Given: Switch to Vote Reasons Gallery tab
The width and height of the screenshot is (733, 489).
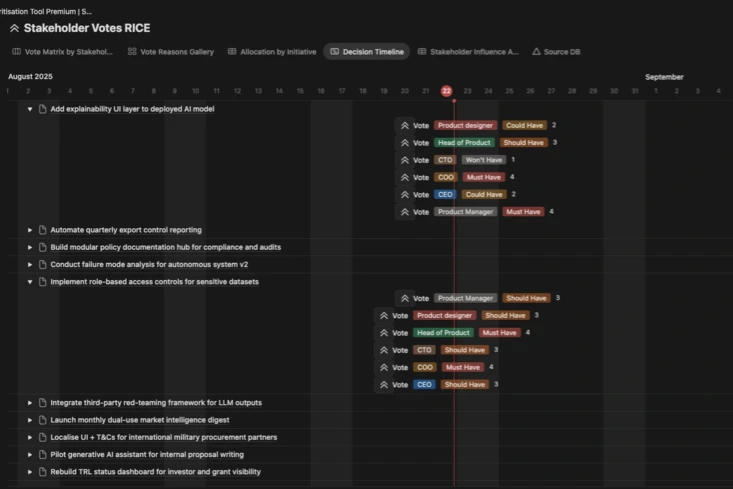Looking at the screenshot, I should tap(170, 51).
